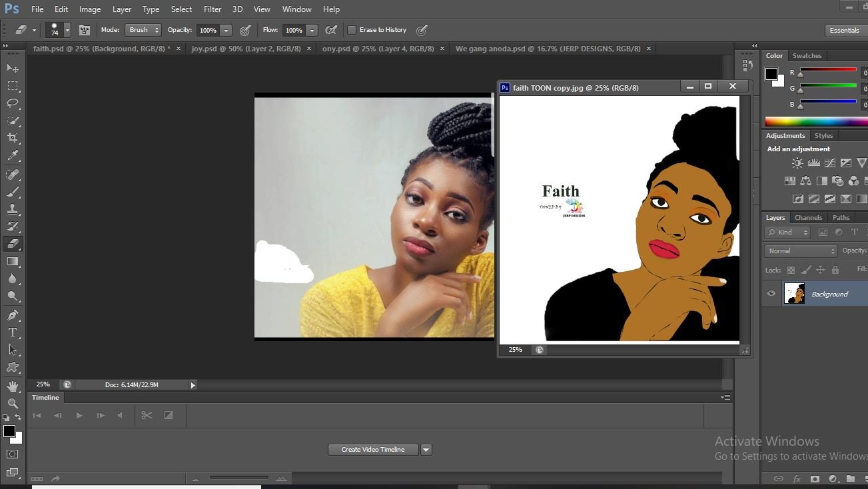
Task: Click the Background layer thumbnail
Action: pos(794,294)
